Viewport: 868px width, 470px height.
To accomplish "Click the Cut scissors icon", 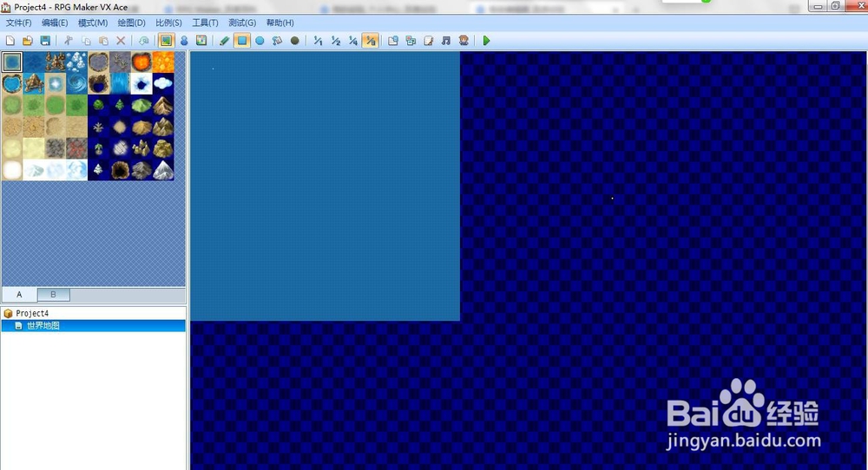I will point(69,41).
